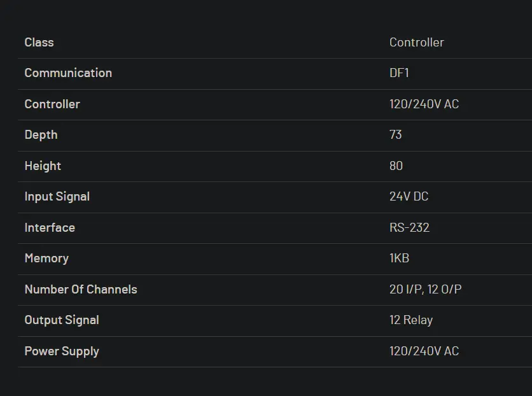
Task: Click the Number Of Channels label
Action: coord(81,289)
